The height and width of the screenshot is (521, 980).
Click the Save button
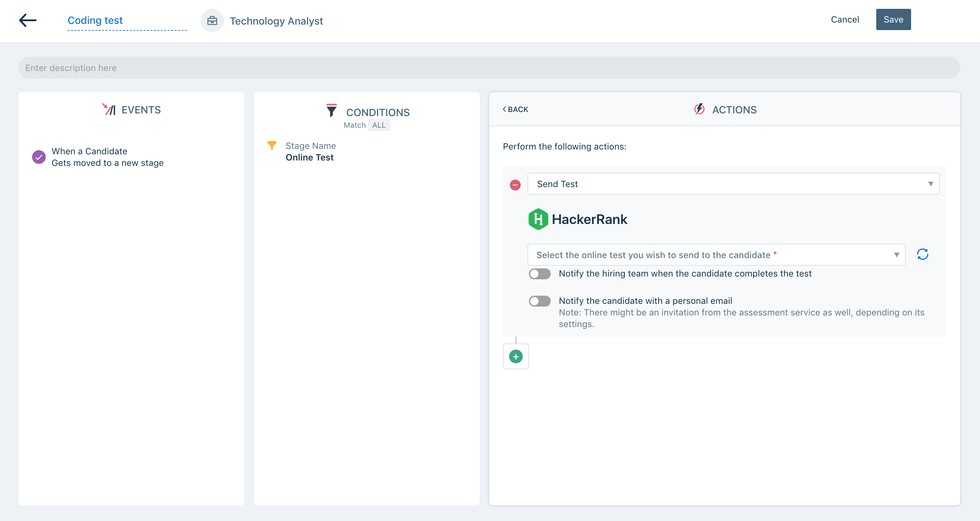coord(893,19)
